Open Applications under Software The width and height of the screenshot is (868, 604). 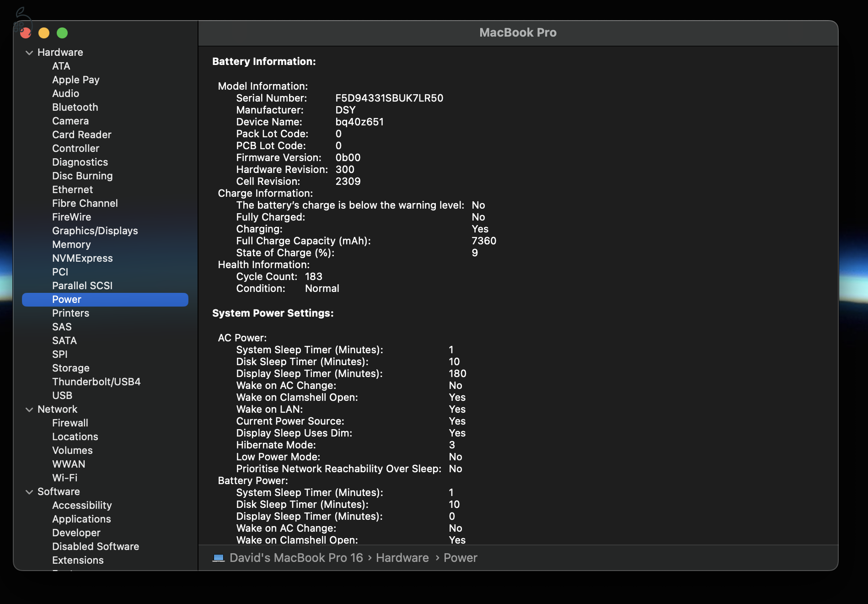(81, 519)
